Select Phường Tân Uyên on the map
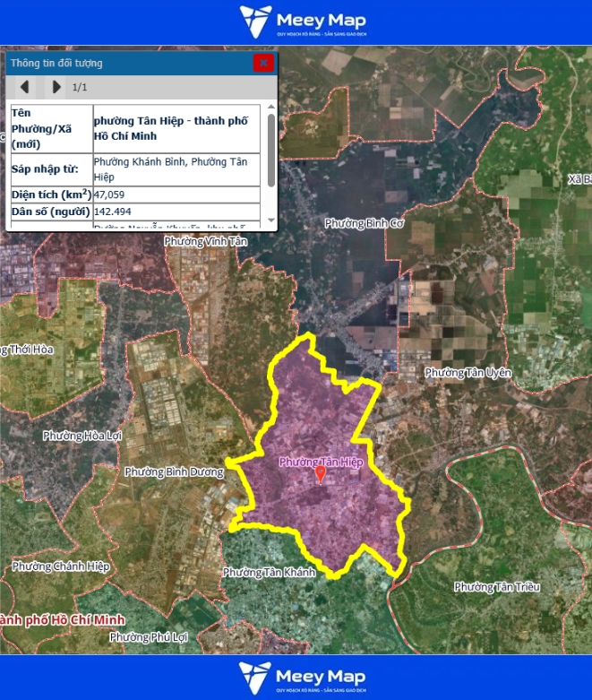The image size is (592, 700). pos(468,372)
